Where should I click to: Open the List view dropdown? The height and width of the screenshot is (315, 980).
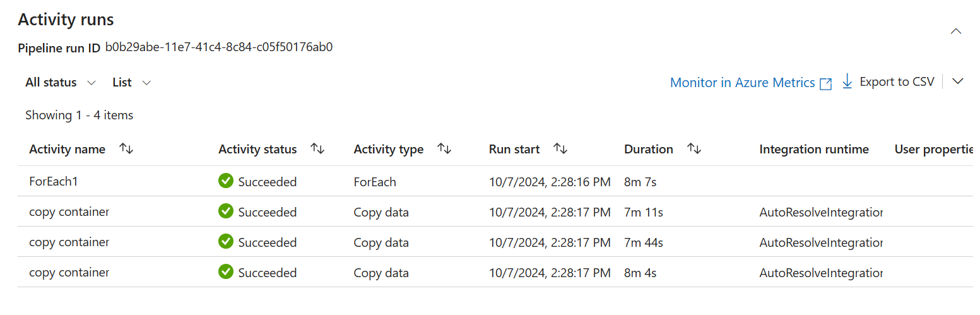pos(131,83)
